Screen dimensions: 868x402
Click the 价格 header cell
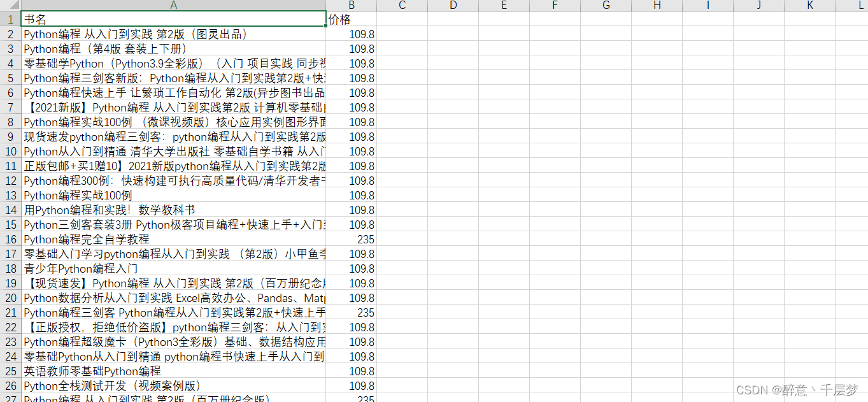[x=351, y=19]
